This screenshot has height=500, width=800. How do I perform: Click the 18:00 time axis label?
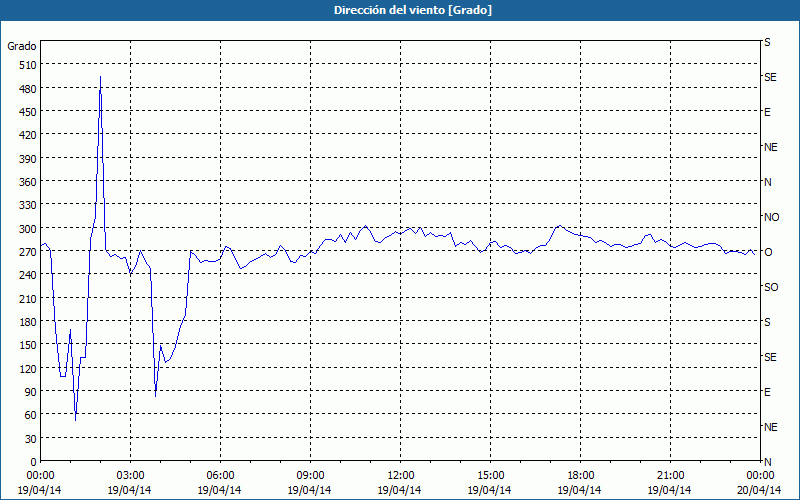[x=580, y=476]
